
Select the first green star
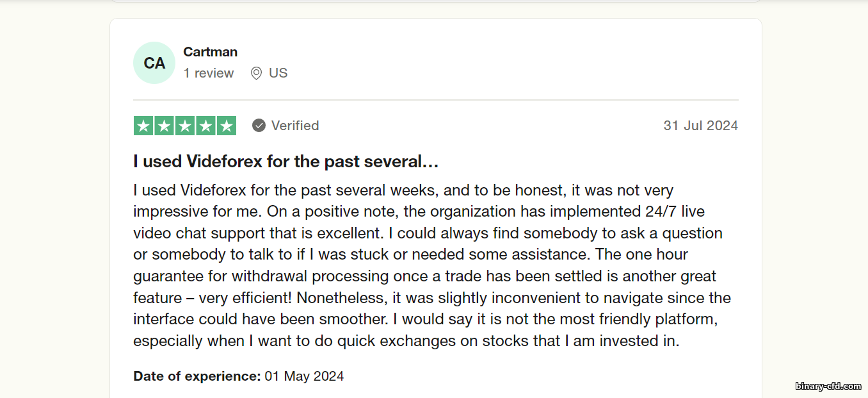[x=144, y=126]
